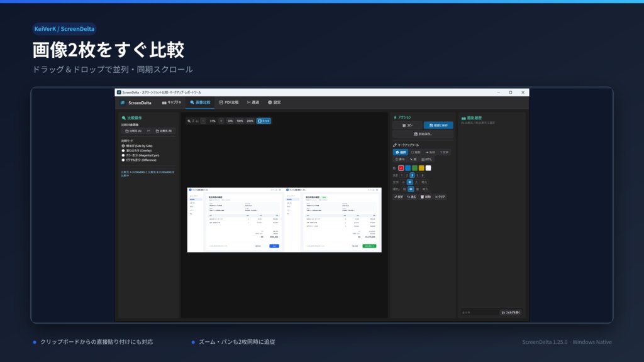Load image with 比較元 (A) folder button
The image size is (644, 362).
tap(133, 131)
